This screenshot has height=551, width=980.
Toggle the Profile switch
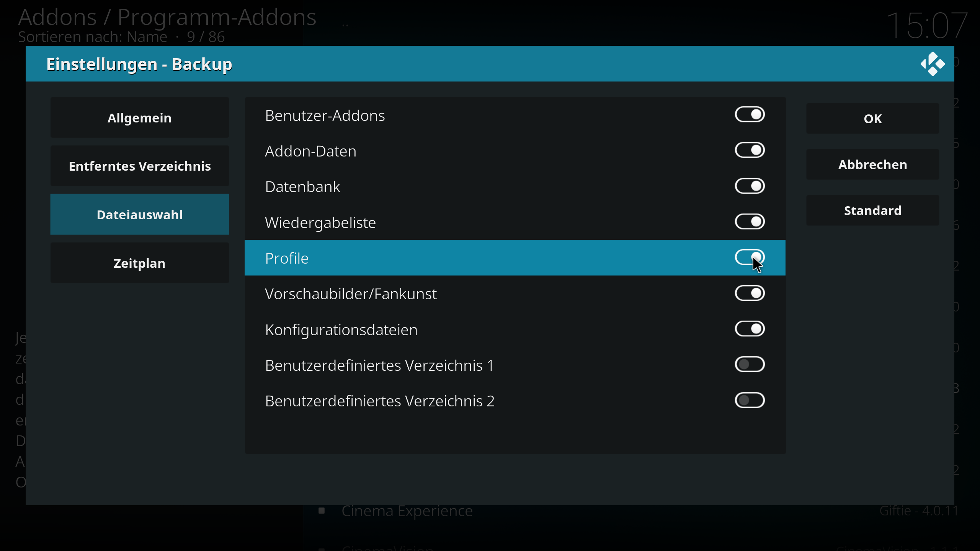coord(750,258)
